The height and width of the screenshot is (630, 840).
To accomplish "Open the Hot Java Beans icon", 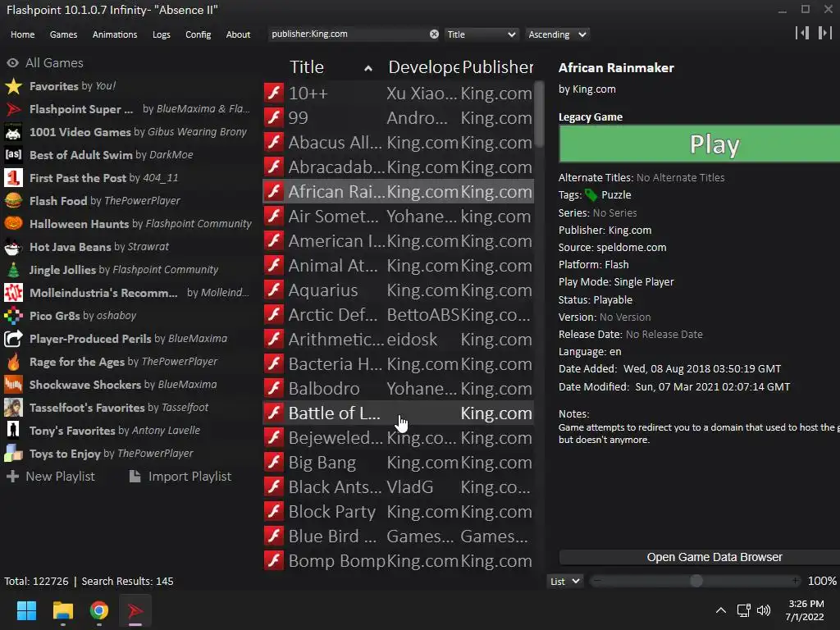I will pyautogui.click(x=13, y=247).
